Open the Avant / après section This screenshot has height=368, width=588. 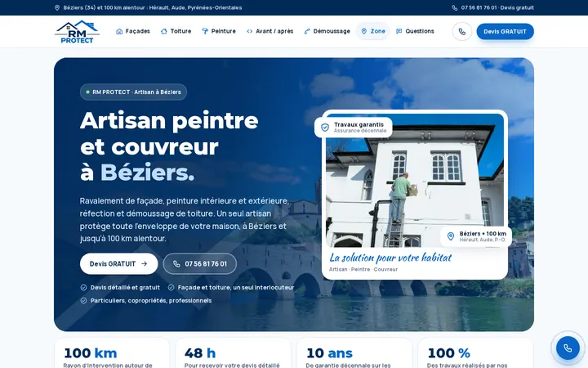tap(270, 32)
